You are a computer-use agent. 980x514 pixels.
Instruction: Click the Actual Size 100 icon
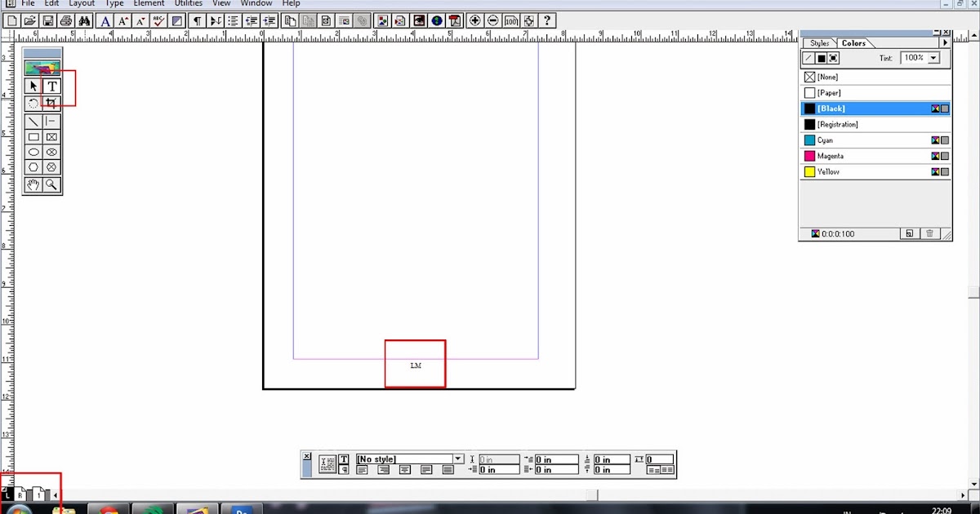click(511, 20)
